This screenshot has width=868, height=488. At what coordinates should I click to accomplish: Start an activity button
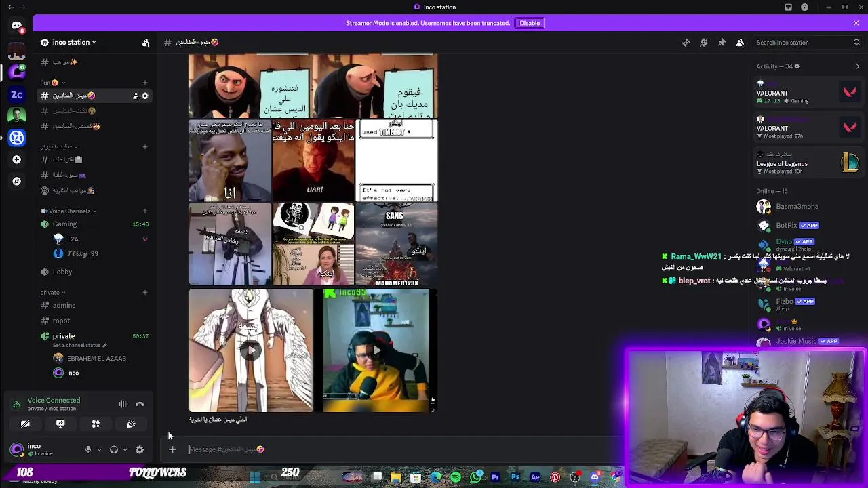[96, 424]
